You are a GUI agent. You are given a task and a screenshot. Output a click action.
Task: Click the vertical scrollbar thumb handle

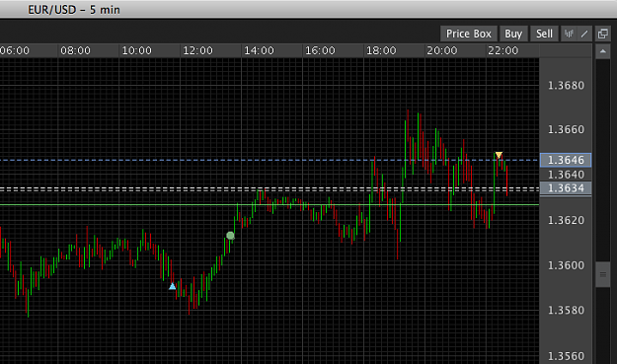click(x=603, y=274)
